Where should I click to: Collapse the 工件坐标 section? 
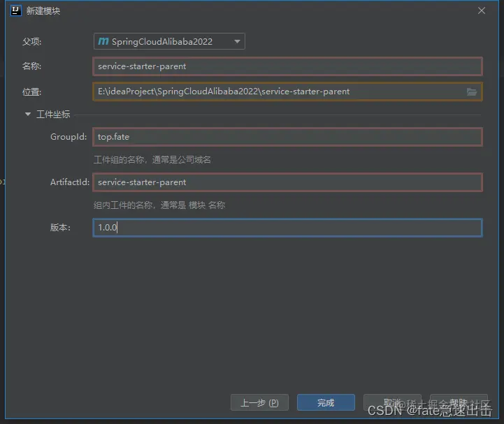(28, 114)
